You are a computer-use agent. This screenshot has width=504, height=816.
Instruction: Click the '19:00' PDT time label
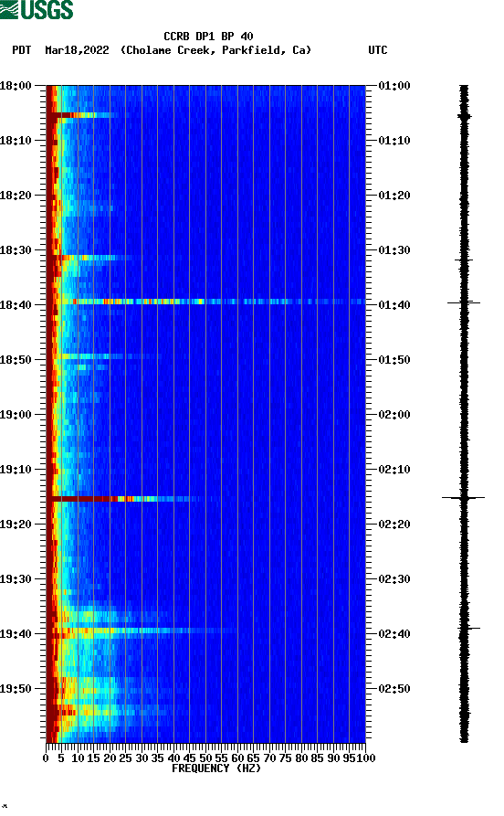point(16,415)
